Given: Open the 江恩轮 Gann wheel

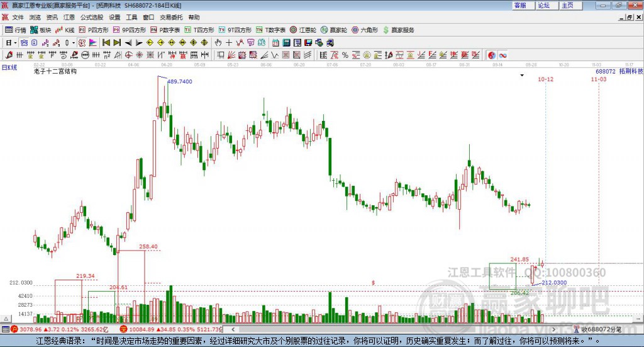Looking at the screenshot, I should [303, 30].
